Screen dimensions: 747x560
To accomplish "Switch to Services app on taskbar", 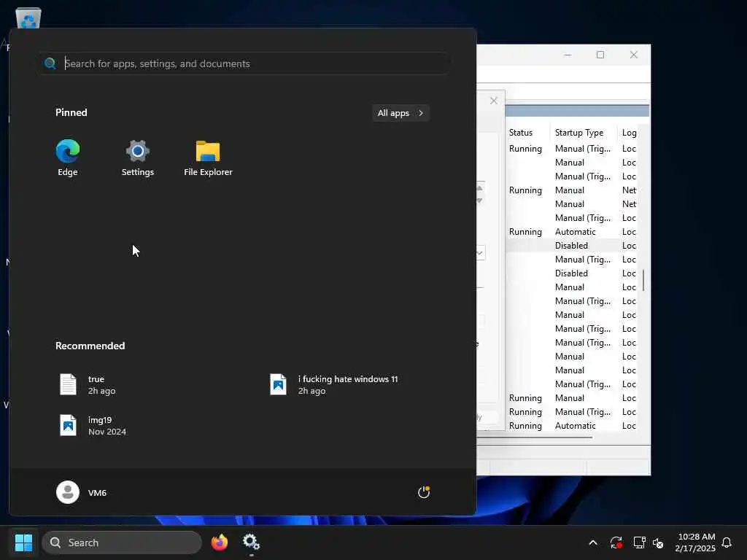I will (x=251, y=542).
